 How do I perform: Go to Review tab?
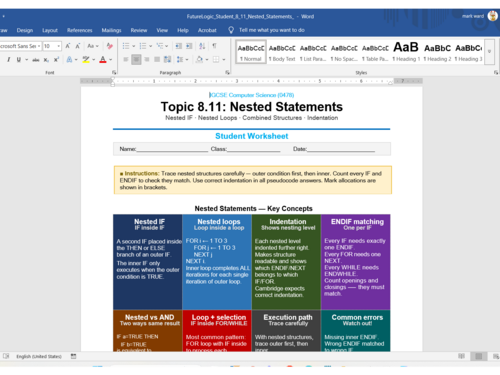139,30
